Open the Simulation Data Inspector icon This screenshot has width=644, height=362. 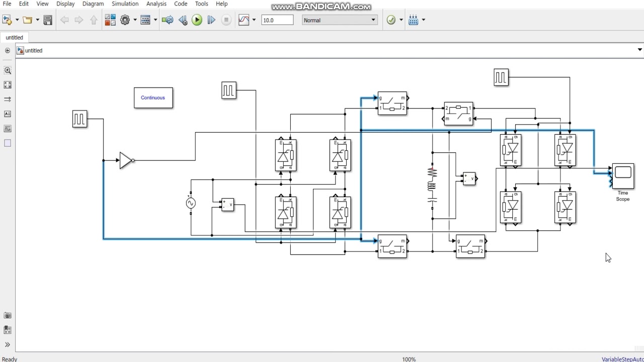244,20
